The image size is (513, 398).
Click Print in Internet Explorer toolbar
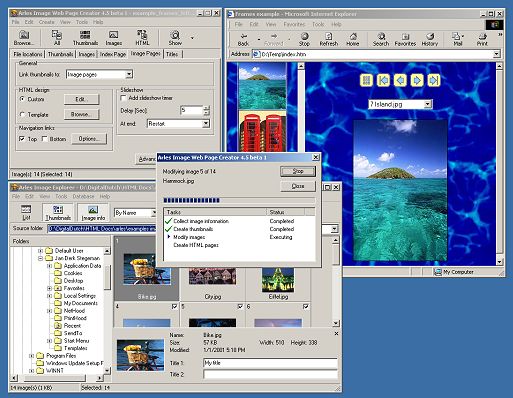coord(482,39)
